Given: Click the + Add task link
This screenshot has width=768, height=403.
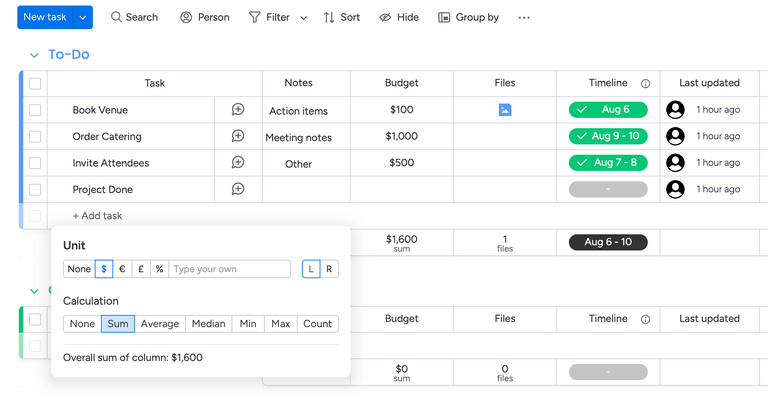Looking at the screenshot, I should [97, 216].
